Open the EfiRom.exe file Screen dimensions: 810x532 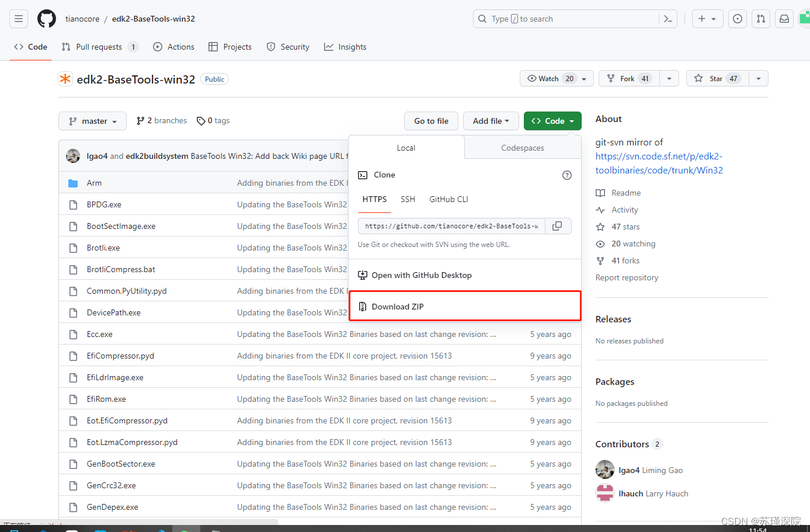pos(106,399)
